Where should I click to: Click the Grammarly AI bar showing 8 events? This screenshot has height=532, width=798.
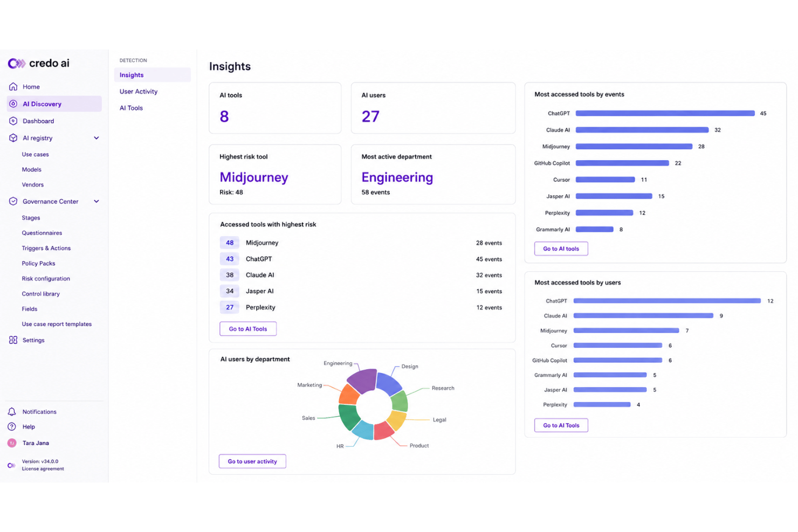595,230
